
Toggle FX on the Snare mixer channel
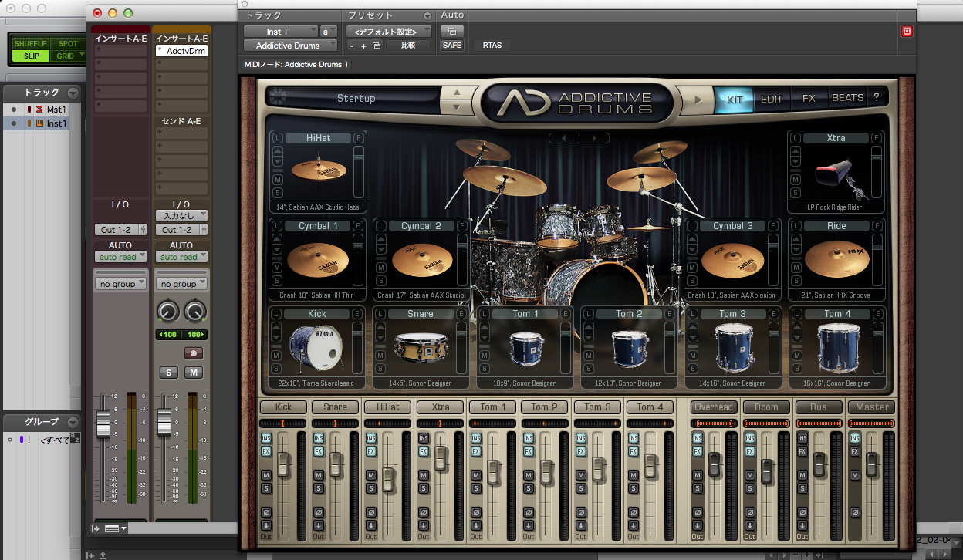(318, 451)
